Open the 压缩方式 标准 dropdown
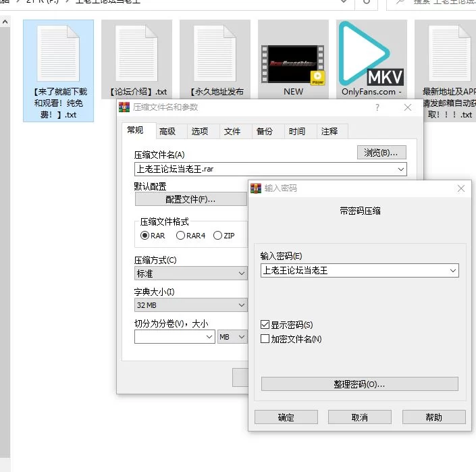This screenshot has height=472, width=476. (191, 273)
